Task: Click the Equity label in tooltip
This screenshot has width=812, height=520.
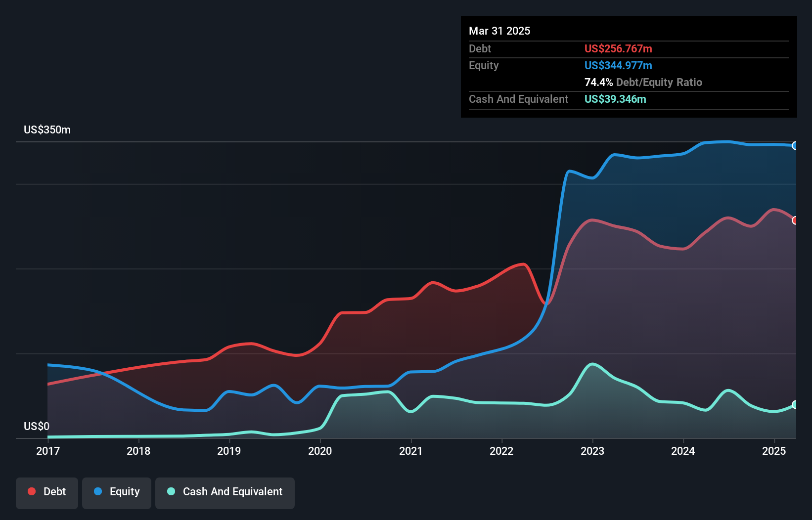Action: [x=484, y=65]
